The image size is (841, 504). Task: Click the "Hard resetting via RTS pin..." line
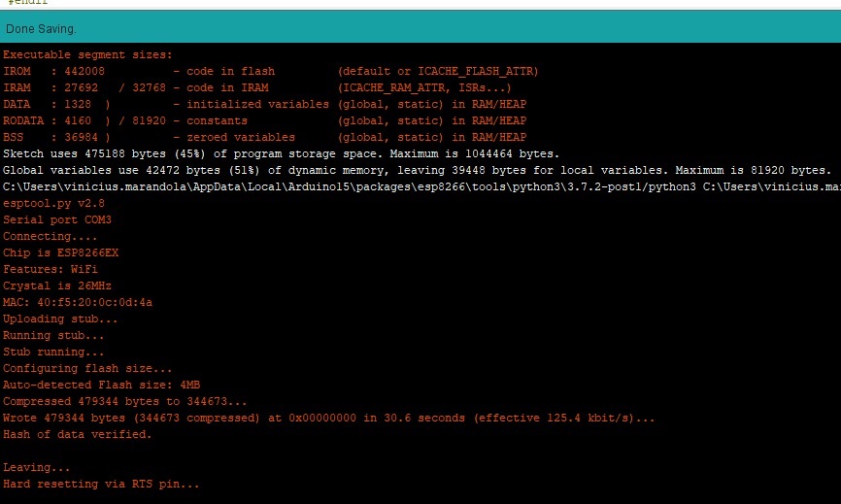pyautogui.click(x=101, y=484)
